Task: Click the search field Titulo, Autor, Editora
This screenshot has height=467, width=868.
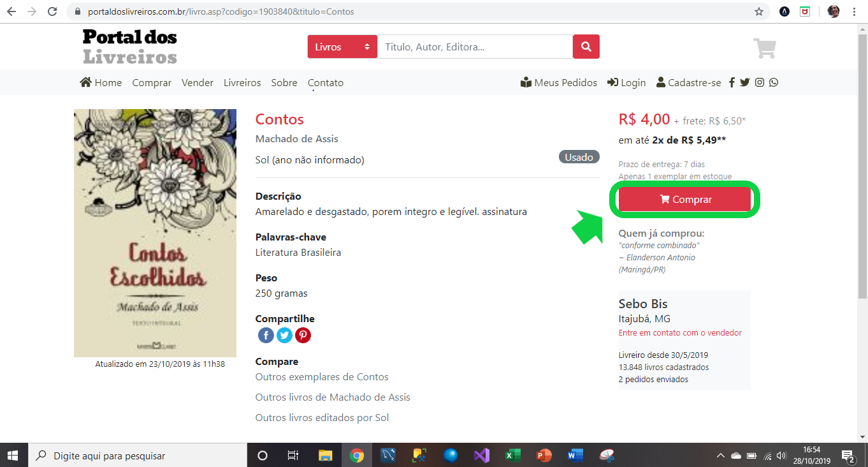Action: coord(475,47)
